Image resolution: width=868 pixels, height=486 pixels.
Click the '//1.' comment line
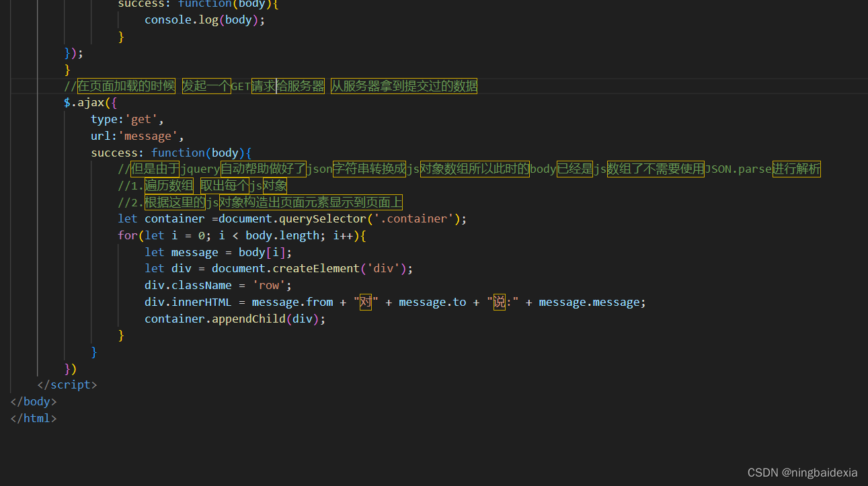click(202, 186)
